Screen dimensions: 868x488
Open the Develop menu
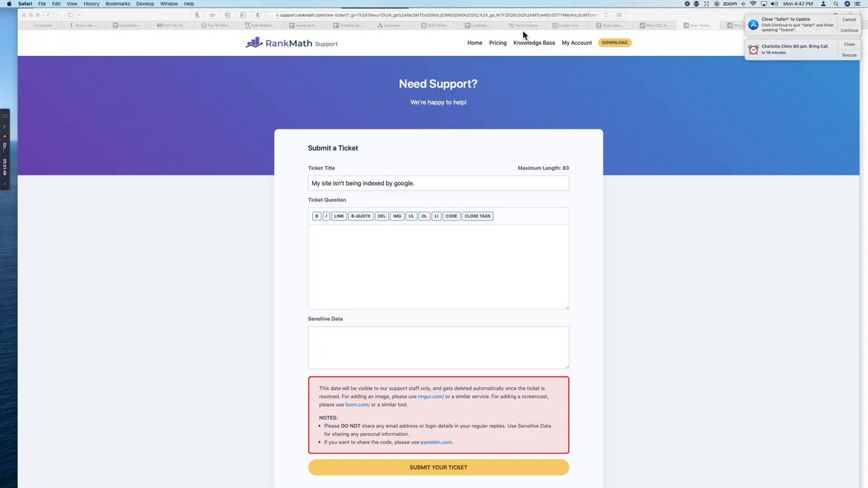145,4
